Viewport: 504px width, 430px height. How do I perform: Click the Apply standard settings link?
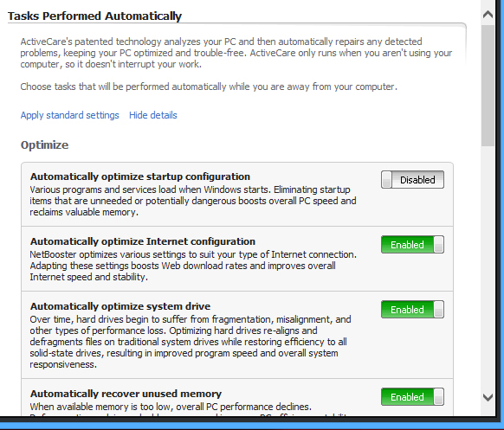(70, 115)
